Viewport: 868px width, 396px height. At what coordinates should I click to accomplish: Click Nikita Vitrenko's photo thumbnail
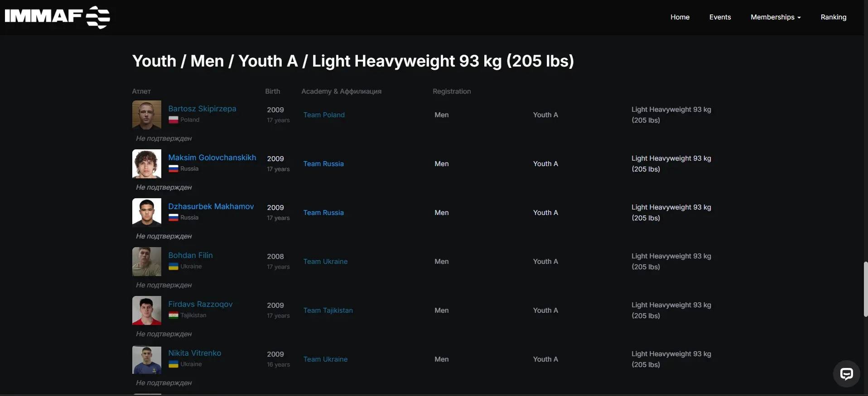click(x=147, y=359)
